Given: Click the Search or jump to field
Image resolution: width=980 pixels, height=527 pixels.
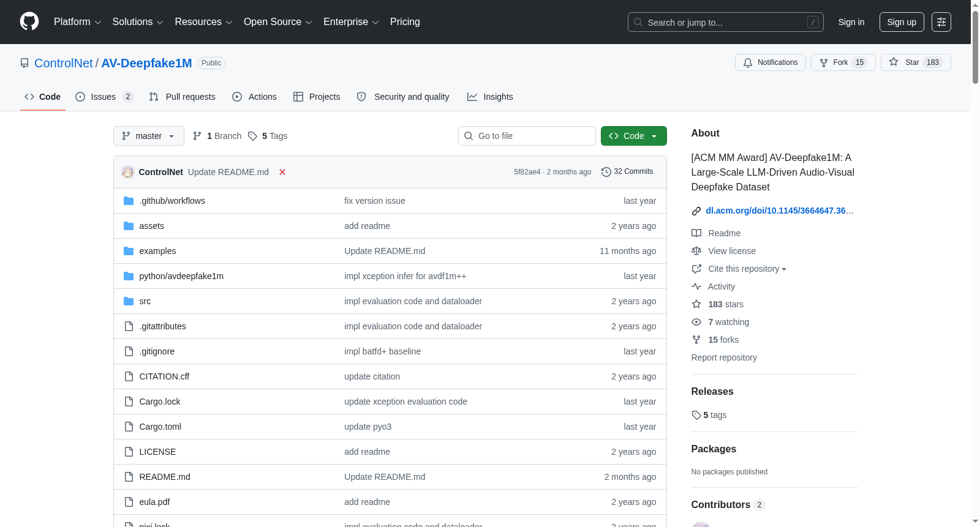Looking at the screenshot, I should (726, 22).
